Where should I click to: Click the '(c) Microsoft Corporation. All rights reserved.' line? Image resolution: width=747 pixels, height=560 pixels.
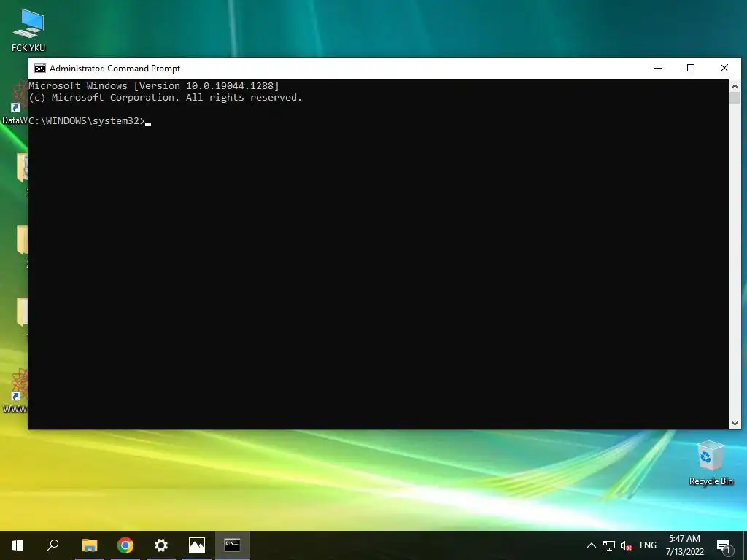(166, 98)
